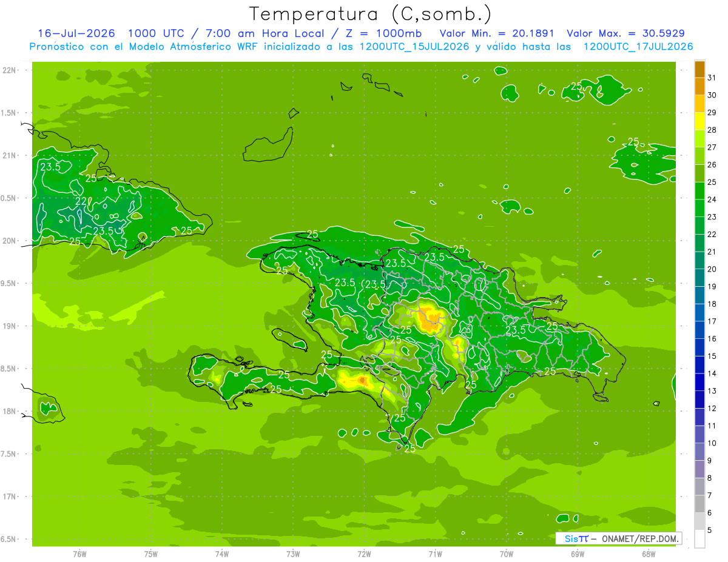The width and height of the screenshot is (728, 562).
Task: Click the "19N" latitude axis label
Action: 9,326
